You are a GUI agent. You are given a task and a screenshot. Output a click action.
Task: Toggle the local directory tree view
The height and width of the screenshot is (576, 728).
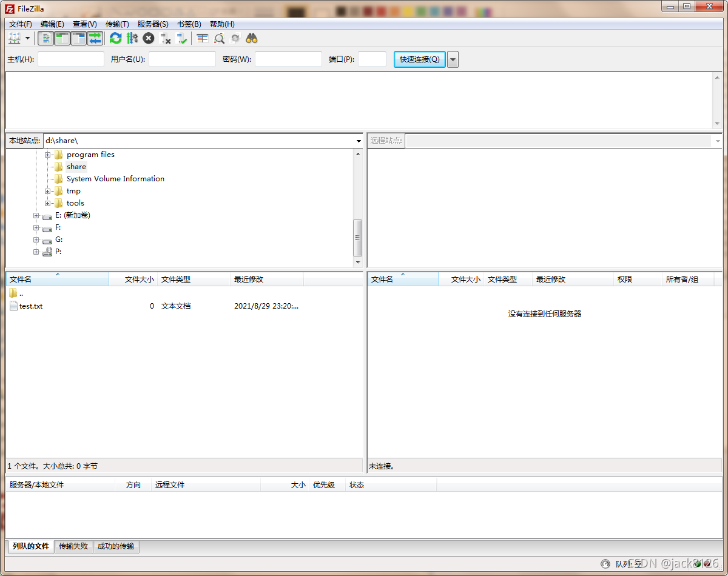pyautogui.click(x=62, y=38)
